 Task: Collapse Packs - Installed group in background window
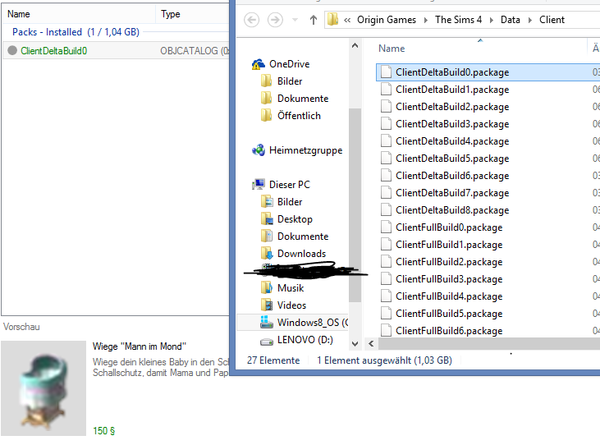point(75,32)
